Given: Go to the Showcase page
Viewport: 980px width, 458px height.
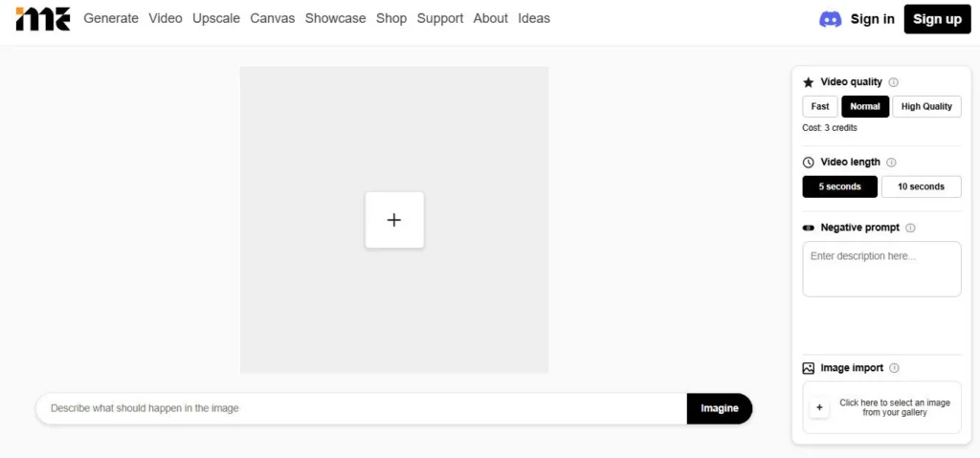Looking at the screenshot, I should tap(336, 19).
